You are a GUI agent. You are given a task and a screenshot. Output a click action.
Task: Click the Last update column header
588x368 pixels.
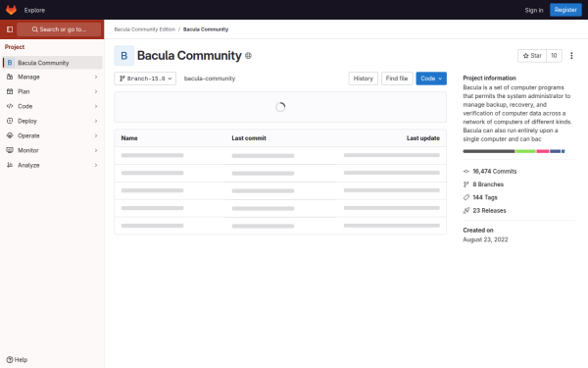(x=423, y=138)
